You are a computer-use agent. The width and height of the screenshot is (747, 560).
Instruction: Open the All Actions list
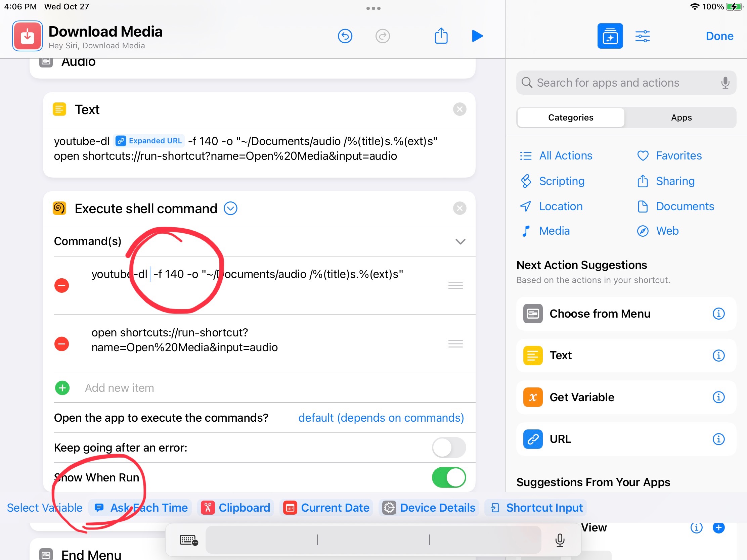pyautogui.click(x=565, y=156)
